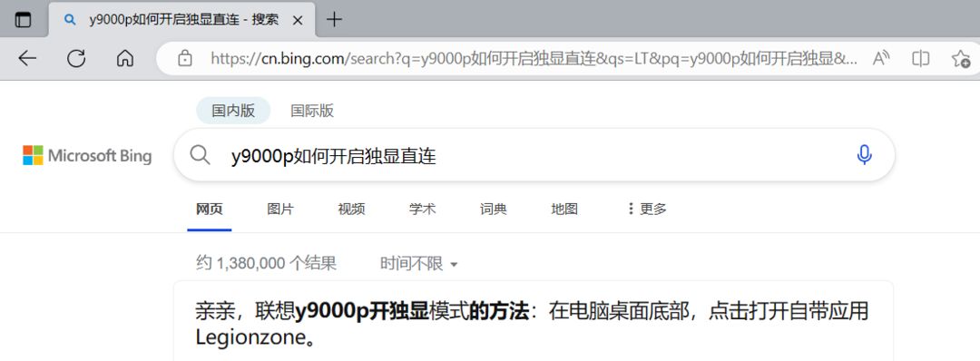Image resolution: width=980 pixels, height=361 pixels.
Task: Select the 国内版 search mode
Action: [233, 112]
